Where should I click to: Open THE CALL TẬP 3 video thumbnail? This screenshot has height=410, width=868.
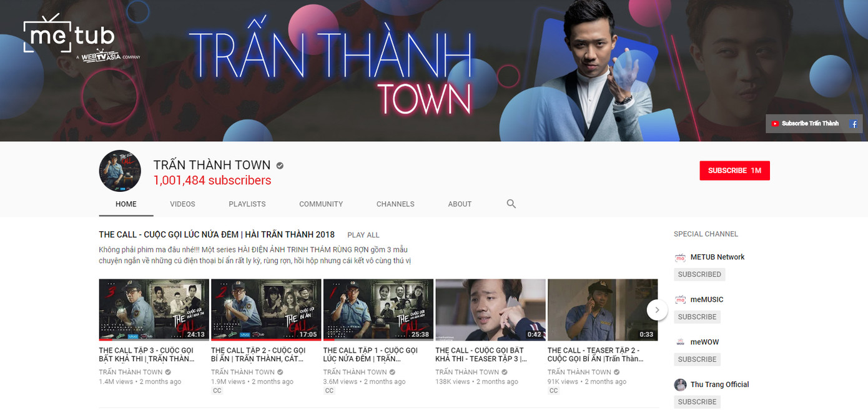pyautogui.click(x=154, y=309)
